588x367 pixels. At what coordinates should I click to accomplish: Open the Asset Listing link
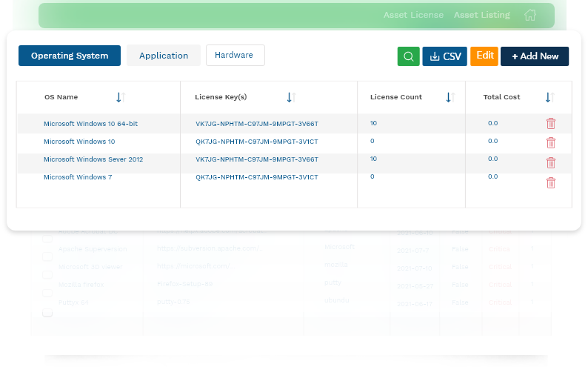482,15
